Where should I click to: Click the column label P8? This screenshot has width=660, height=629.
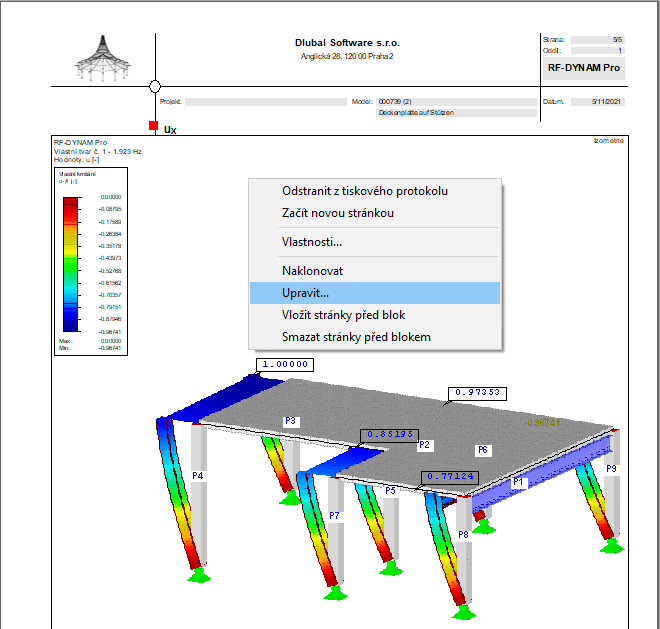click(x=463, y=535)
